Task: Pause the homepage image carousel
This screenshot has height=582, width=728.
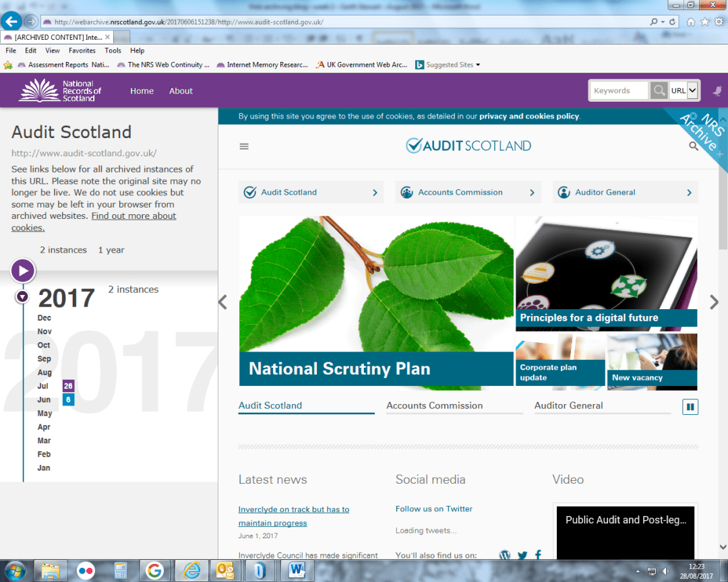Action: (x=690, y=406)
